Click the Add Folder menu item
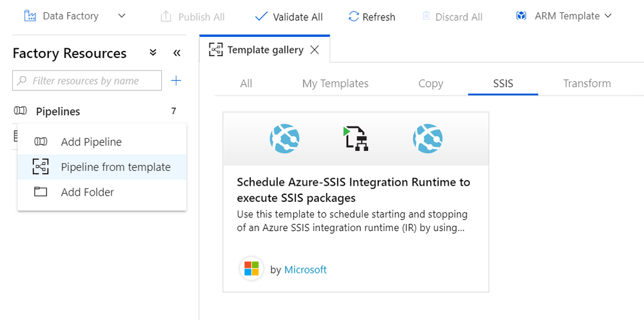Viewport: 644px width, 320px height. pos(87,192)
